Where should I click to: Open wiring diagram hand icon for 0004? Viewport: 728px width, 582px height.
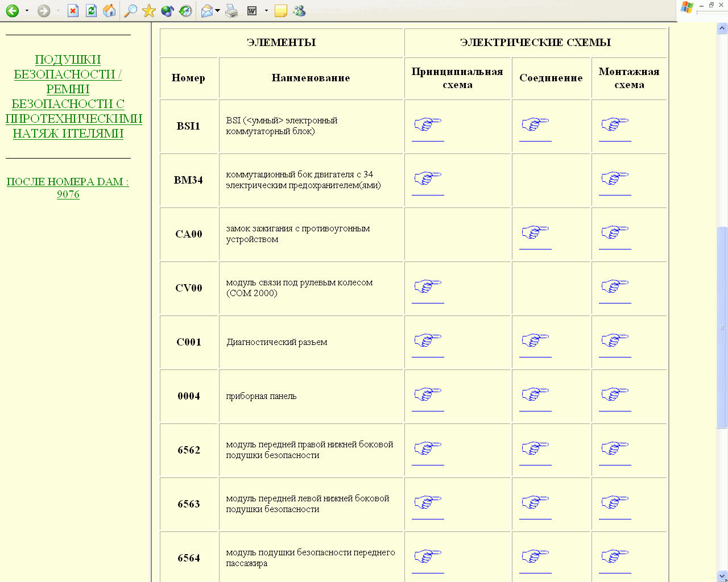[615, 394]
